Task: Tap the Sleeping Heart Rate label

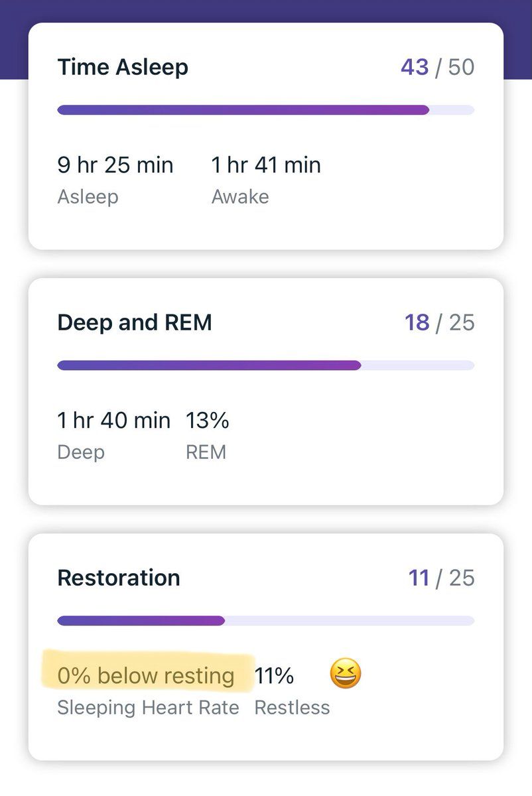Action: (148, 707)
